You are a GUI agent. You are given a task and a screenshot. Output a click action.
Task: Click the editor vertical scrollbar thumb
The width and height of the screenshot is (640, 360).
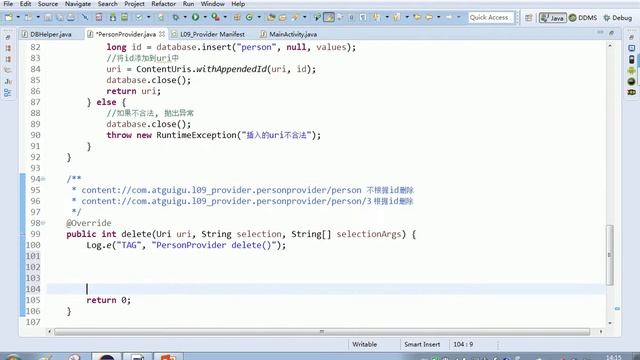[610, 255]
